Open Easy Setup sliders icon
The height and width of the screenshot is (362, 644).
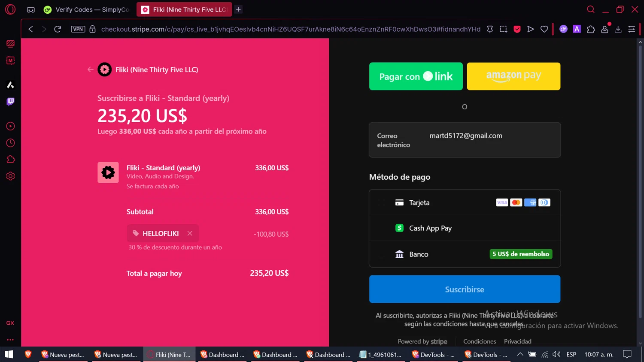coord(632,29)
